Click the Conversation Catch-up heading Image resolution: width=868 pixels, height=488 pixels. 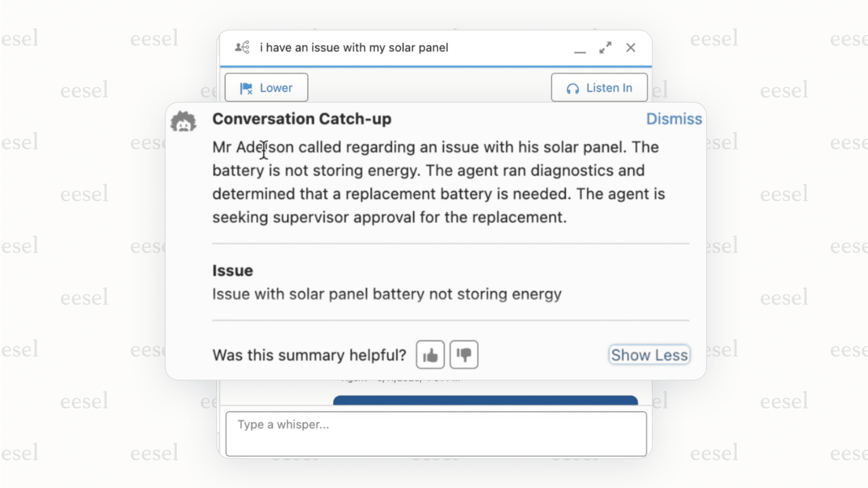click(302, 119)
